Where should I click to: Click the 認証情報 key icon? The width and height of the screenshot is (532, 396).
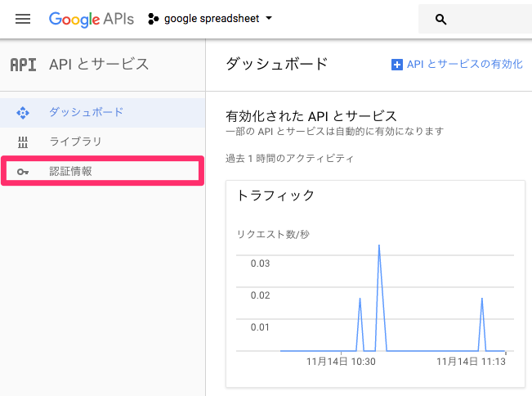point(23,172)
